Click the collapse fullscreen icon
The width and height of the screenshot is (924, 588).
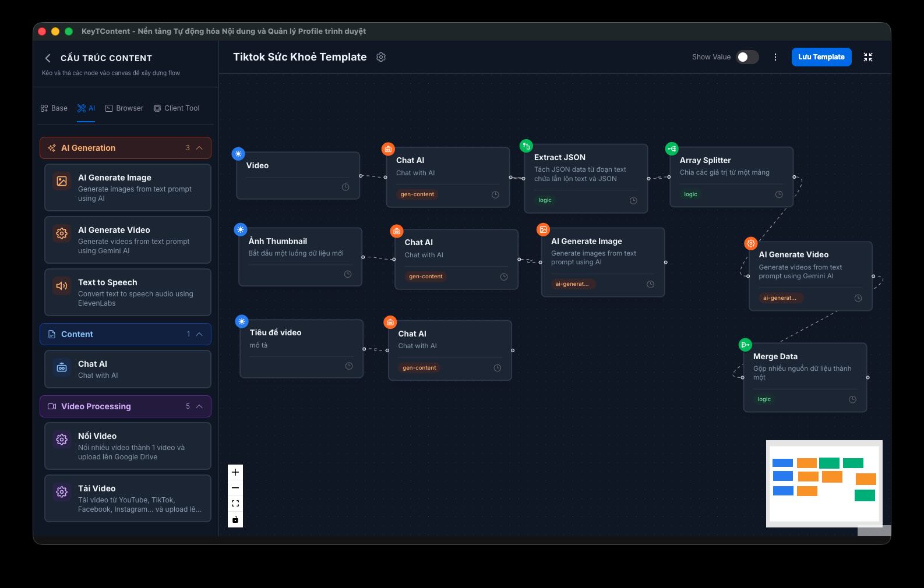[x=867, y=57]
